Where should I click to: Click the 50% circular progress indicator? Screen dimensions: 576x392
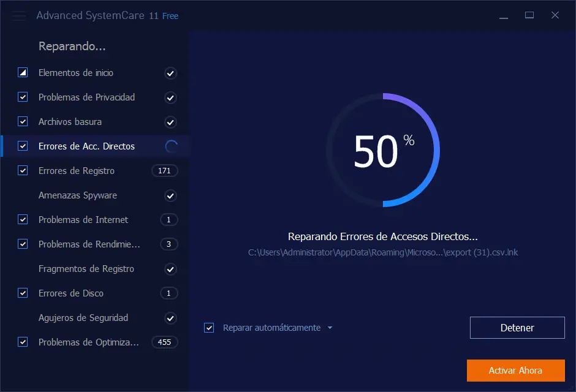(x=383, y=150)
